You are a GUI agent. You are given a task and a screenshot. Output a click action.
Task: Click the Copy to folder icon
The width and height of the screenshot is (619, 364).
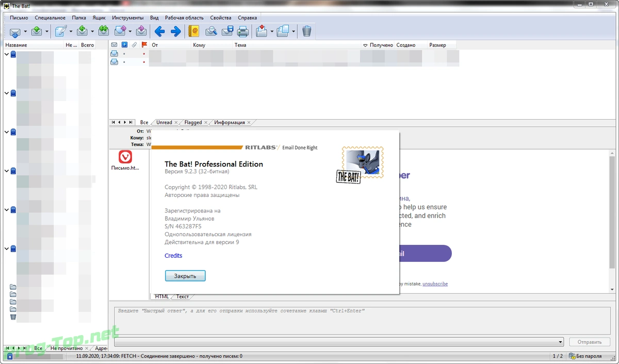283,31
